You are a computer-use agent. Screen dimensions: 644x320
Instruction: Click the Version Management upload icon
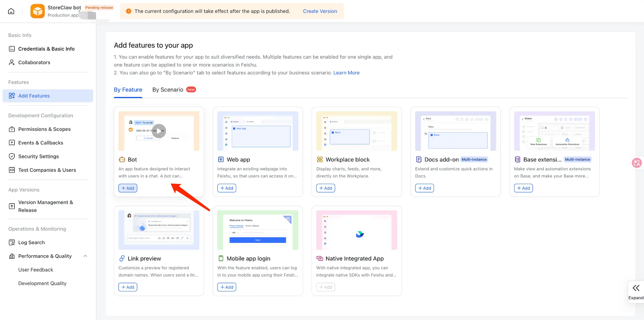12,206
